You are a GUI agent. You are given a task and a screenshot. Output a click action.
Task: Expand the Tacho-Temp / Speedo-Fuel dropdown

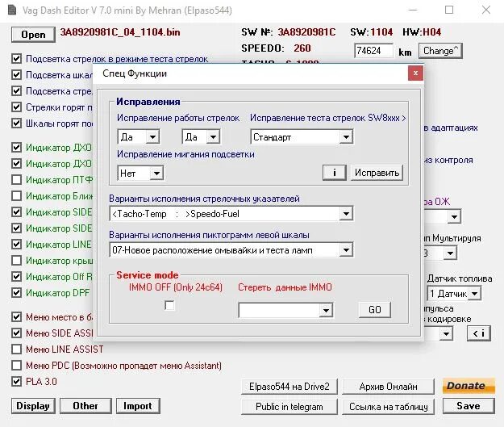coord(231,214)
